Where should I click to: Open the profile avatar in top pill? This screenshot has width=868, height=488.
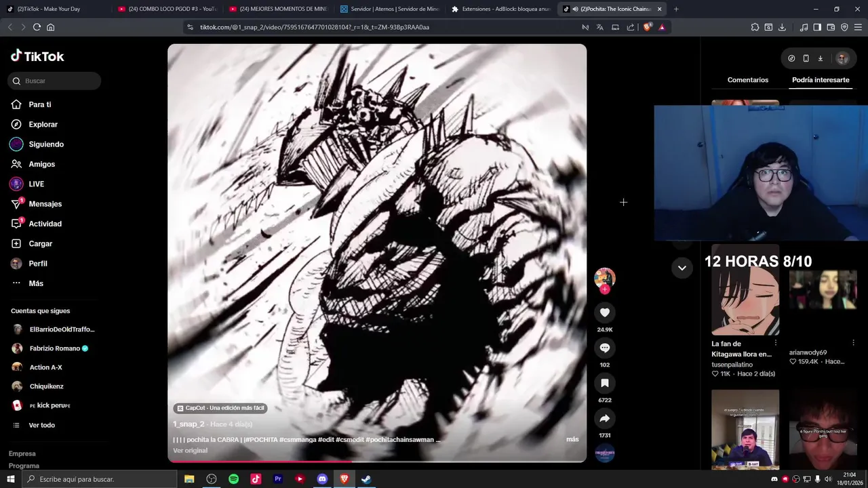[x=842, y=58]
